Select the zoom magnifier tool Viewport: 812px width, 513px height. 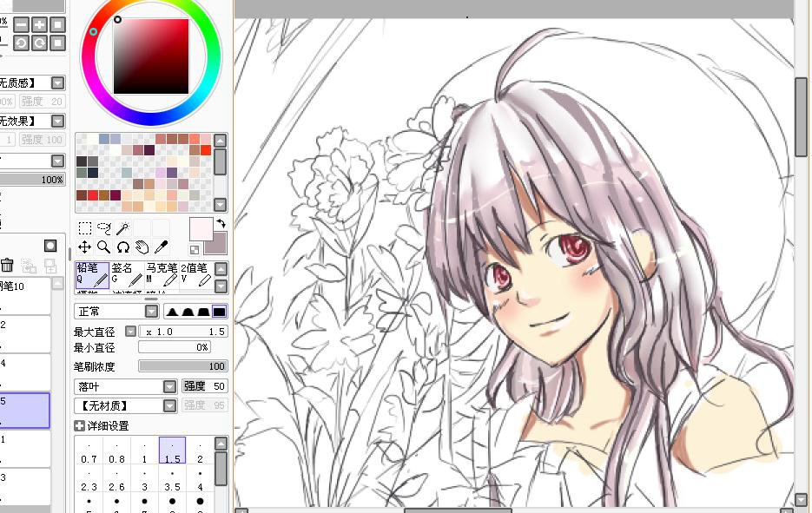[104, 247]
